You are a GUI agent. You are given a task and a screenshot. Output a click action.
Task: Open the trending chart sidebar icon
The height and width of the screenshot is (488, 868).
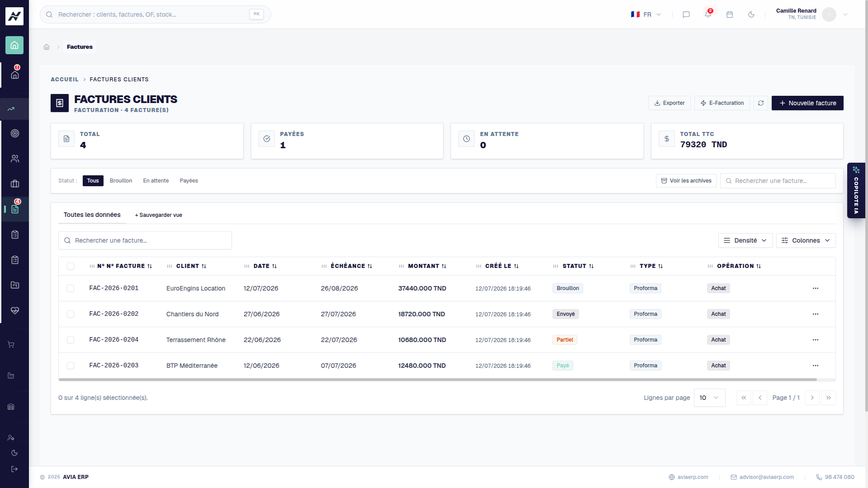[11, 109]
